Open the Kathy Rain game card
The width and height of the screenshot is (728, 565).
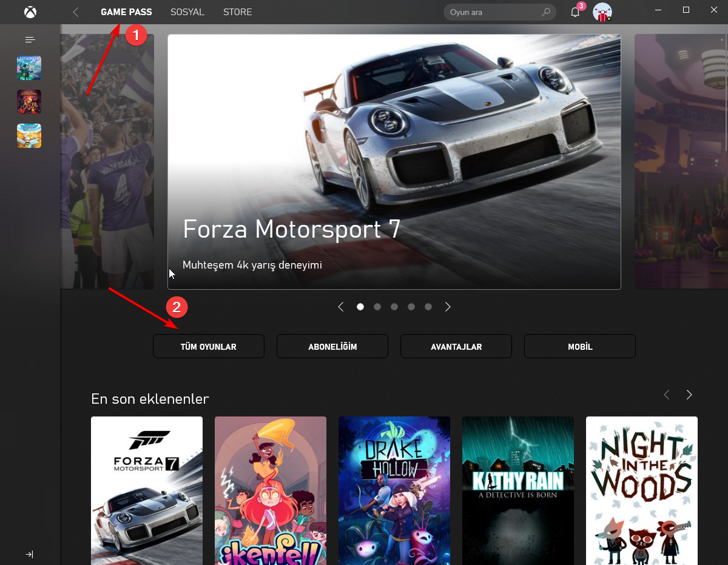coord(518,490)
